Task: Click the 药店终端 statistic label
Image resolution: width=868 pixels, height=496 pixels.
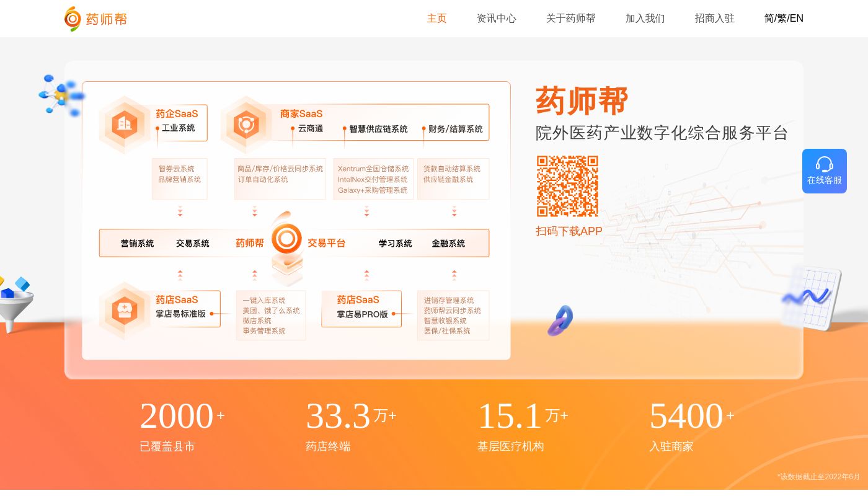Action: pos(328,446)
